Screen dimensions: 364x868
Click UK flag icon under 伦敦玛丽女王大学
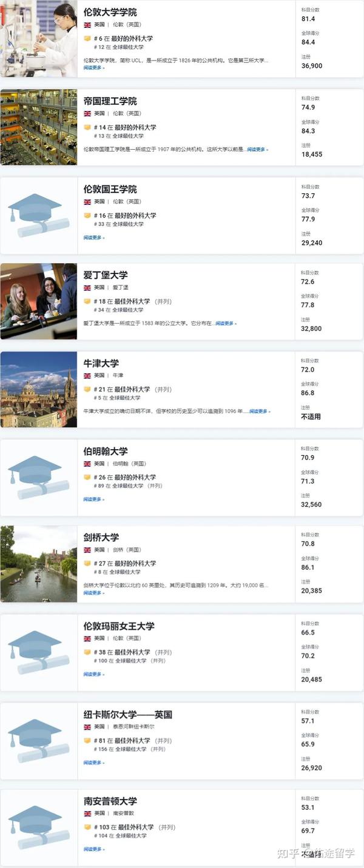87,638
